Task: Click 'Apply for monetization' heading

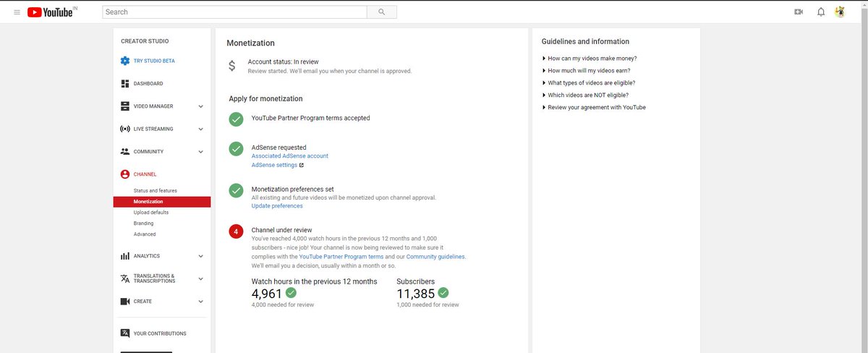Action: coord(265,98)
